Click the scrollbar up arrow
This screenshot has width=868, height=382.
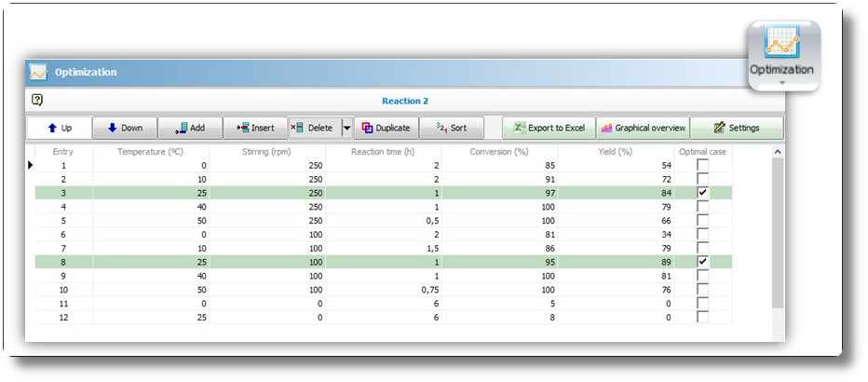(x=778, y=151)
